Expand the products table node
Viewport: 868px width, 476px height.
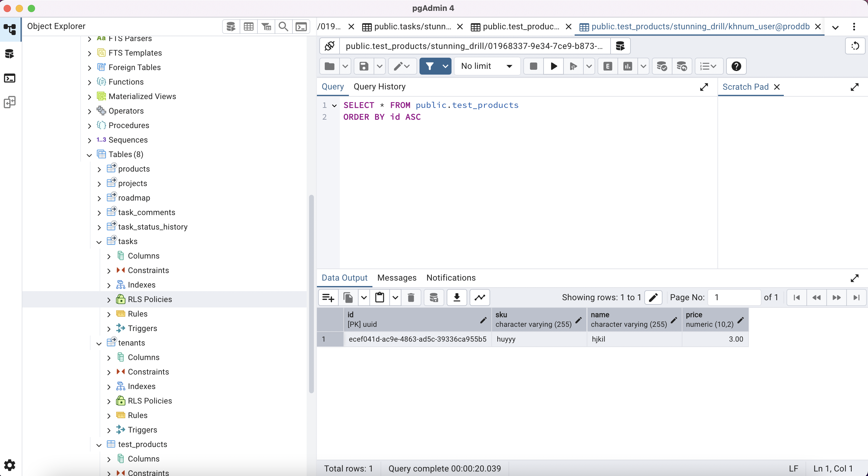[99, 169]
